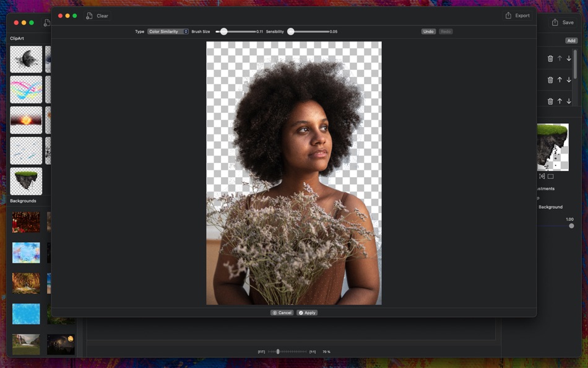Click the Background label in the right panel
This screenshot has width=588, height=368.
(550, 207)
